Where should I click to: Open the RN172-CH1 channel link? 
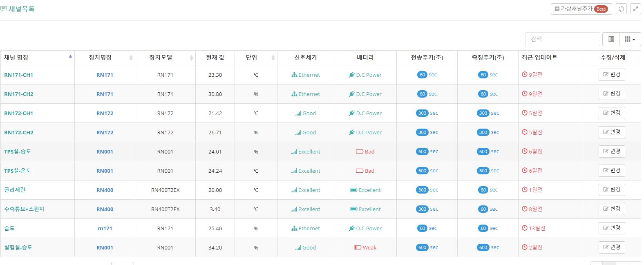18,113
